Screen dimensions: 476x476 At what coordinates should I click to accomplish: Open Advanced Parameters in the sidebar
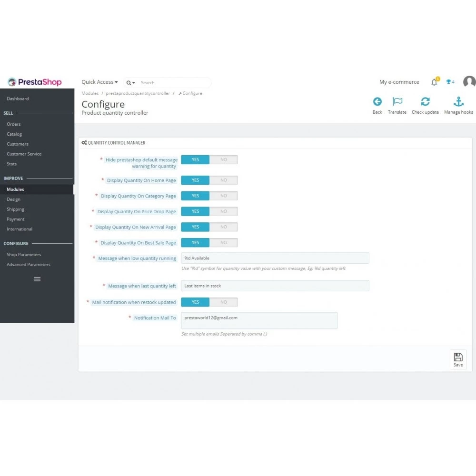click(28, 264)
